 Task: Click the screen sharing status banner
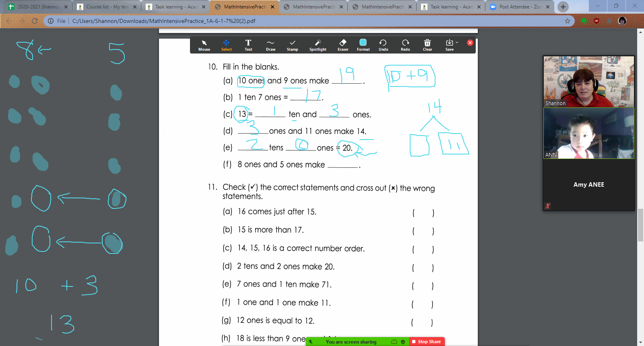pos(351,342)
